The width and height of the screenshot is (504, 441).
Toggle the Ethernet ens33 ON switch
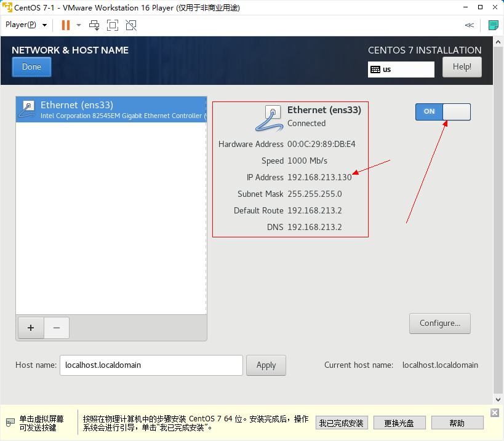click(442, 111)
